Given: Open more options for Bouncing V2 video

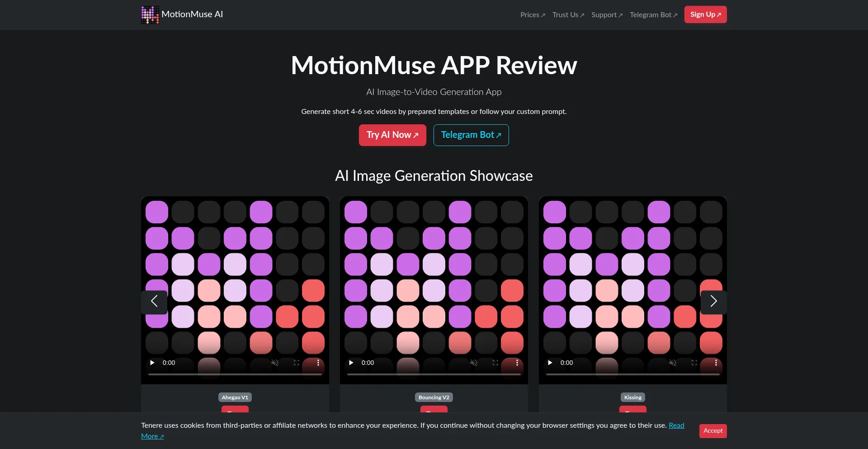Looking at the screenshot, I should [x=517, y=363].
